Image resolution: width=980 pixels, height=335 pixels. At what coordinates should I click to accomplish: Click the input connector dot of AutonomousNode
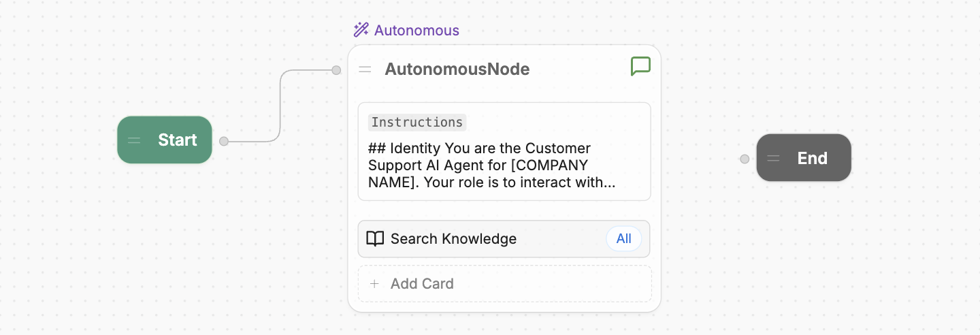tap(336, 70)
